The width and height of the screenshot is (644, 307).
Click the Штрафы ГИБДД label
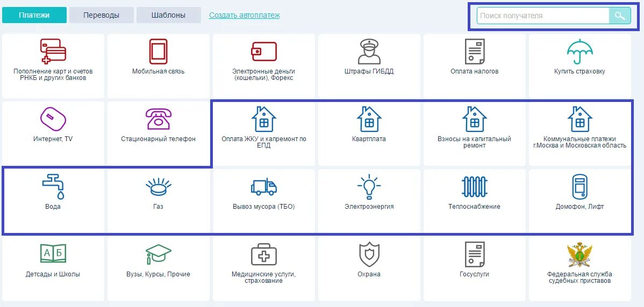[369, 71]
